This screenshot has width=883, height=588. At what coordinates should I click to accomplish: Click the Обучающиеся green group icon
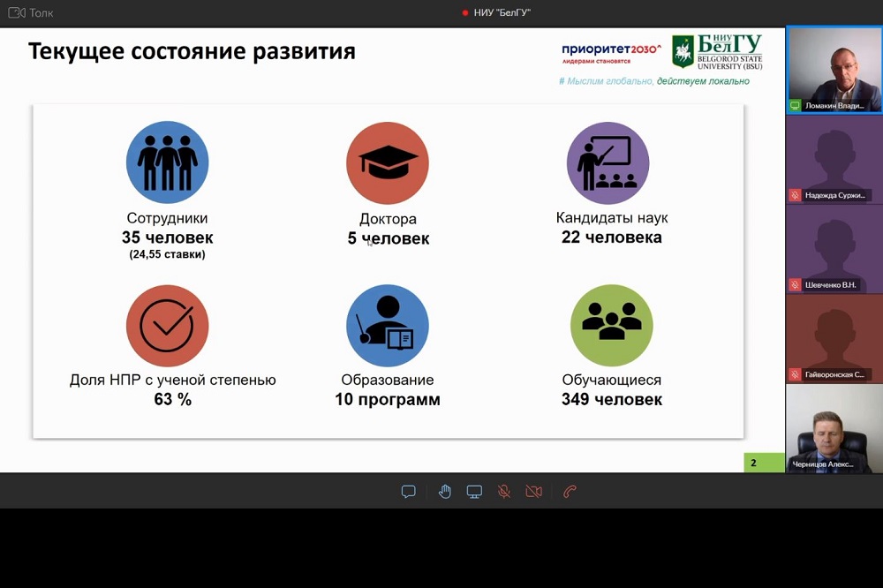(x=611, y=325)
